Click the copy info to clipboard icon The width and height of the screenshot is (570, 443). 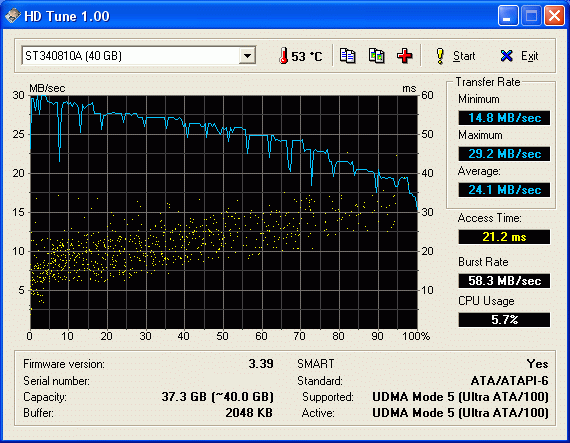pos(348,56)
